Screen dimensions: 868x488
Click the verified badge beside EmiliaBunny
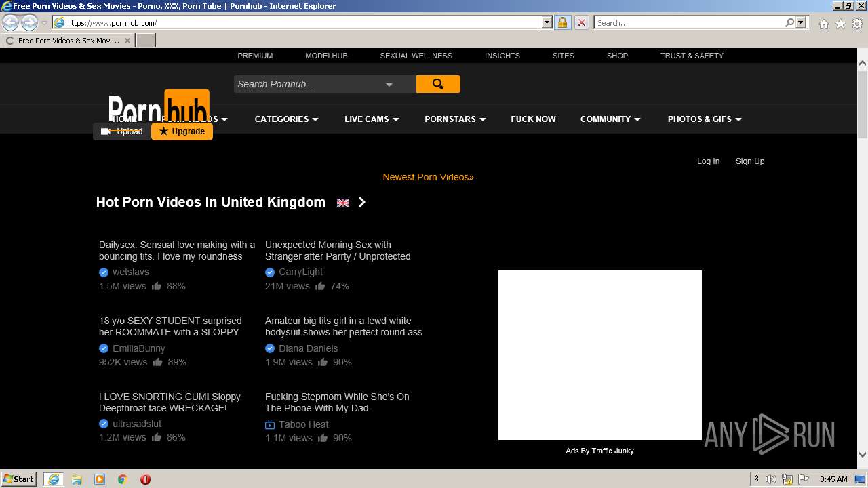tap(104, 348)
